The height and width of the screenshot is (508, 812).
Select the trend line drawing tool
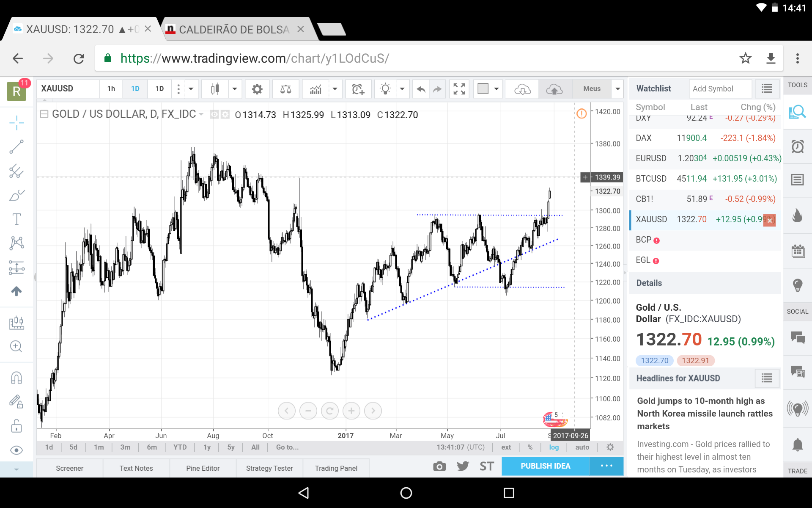coord(16,147)
